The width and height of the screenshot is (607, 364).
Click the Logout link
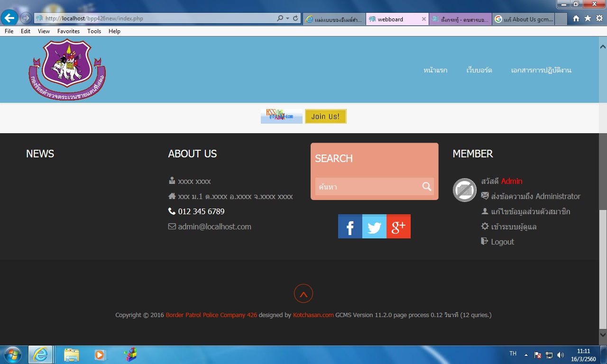pyautogui.click(x=502, y=242)
